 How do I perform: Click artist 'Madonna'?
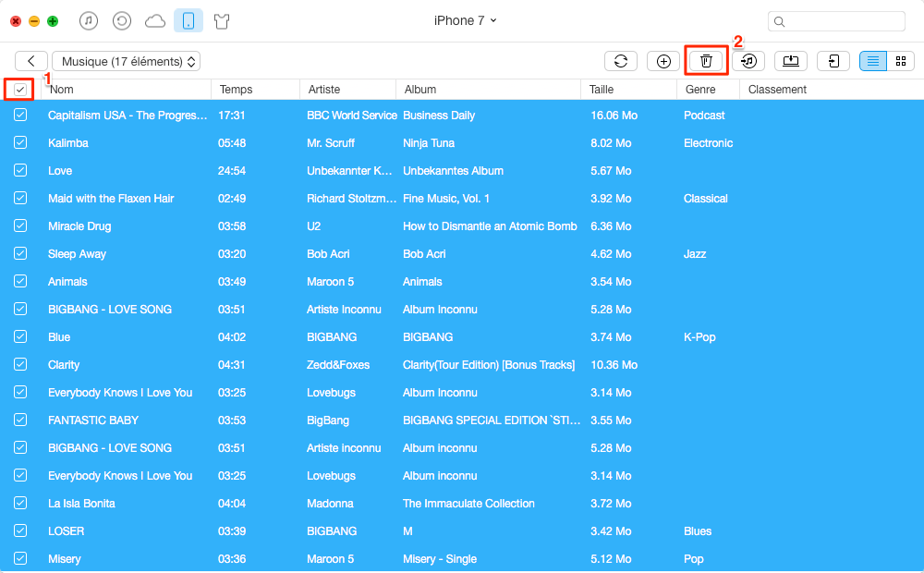tap(330, 504)
